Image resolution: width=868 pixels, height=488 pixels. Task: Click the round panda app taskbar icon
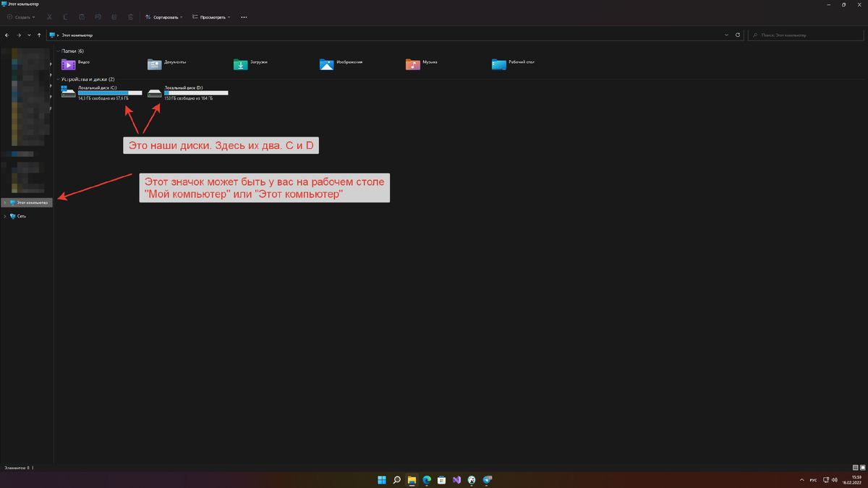click(472, 480)
